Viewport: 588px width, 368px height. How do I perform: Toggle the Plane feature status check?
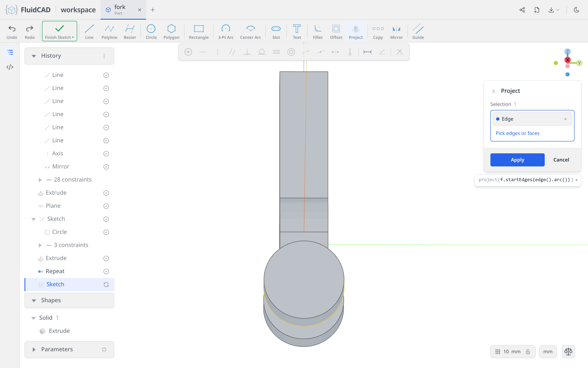(106, 206)
